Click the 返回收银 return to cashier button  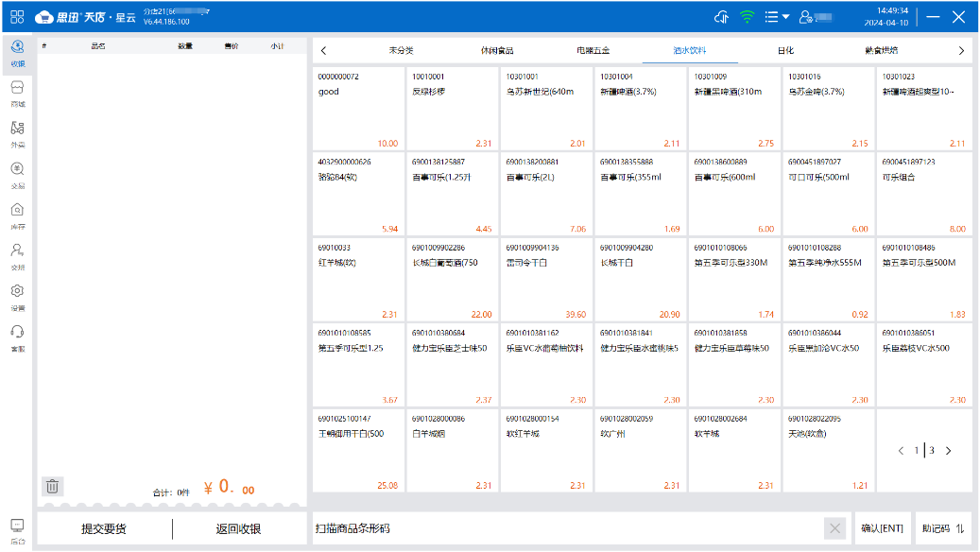point(238,529)
